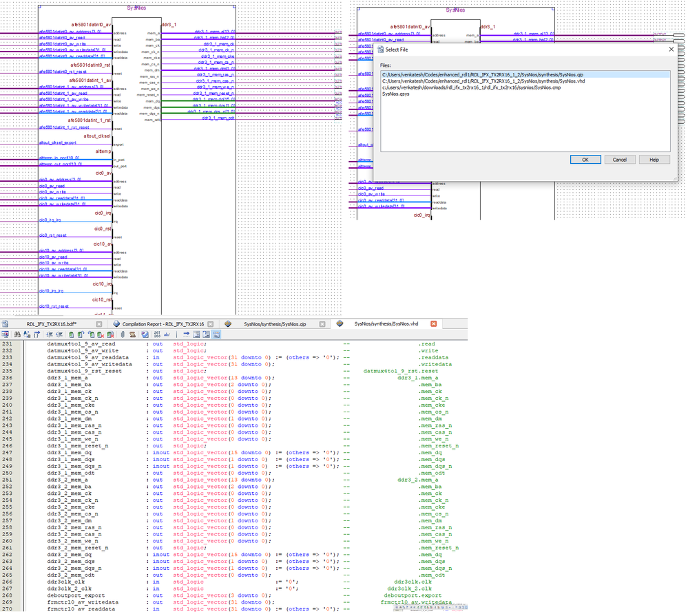Click code line 268 deboutport_export

tap(76, 595)
